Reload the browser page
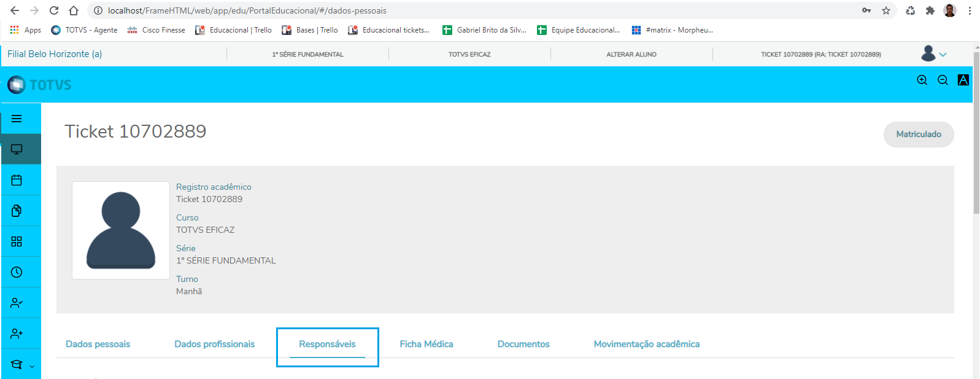The image size is (980, 379). coord(54,10)
